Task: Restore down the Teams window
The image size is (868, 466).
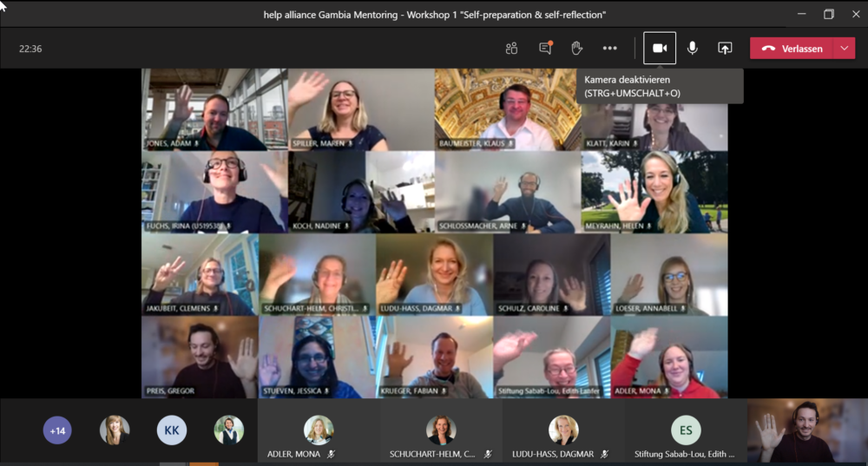Action: 828,14
